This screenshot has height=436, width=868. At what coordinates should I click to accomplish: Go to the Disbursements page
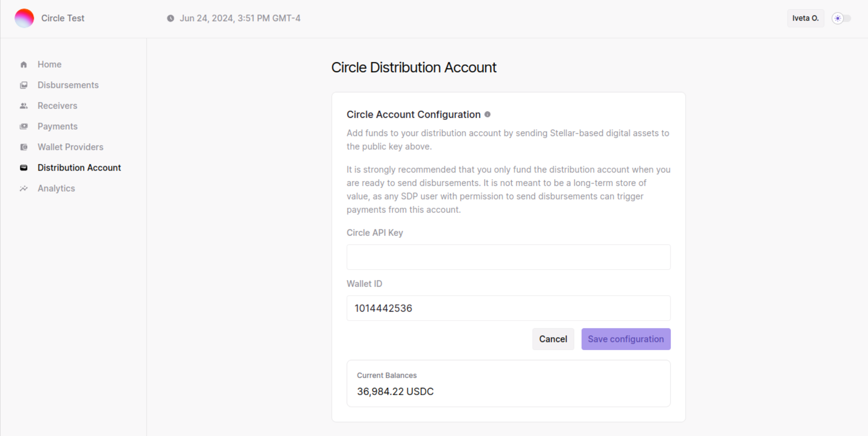[x=68, y=85]
